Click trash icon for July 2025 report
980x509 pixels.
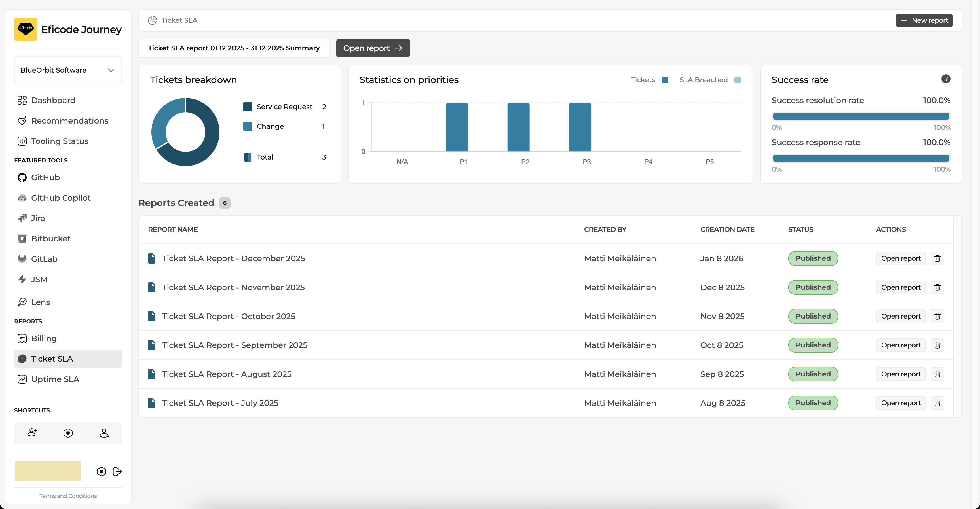[937, 403]
